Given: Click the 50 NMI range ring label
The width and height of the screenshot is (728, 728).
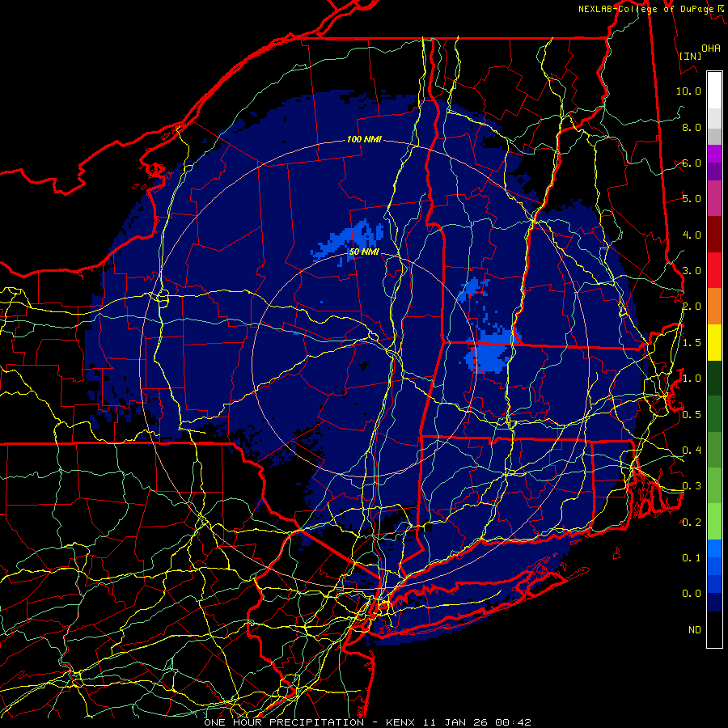Looking at the screenshot, I should point(364,252).
